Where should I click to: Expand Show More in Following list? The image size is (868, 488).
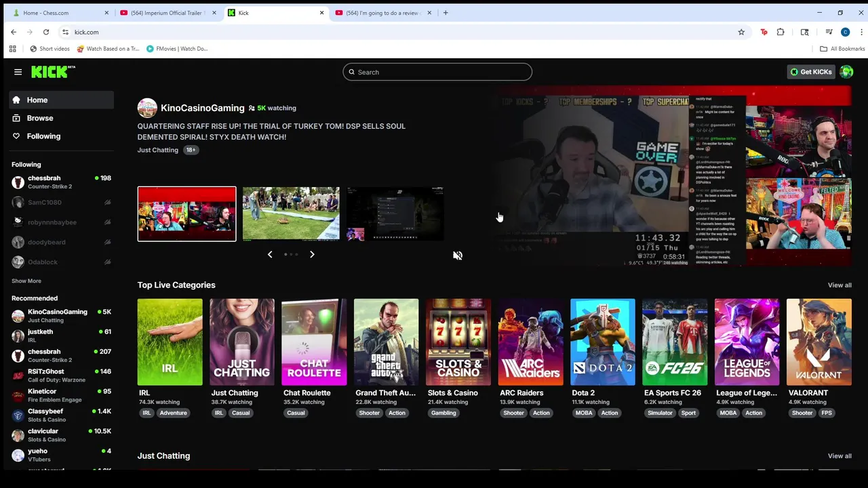26,281
